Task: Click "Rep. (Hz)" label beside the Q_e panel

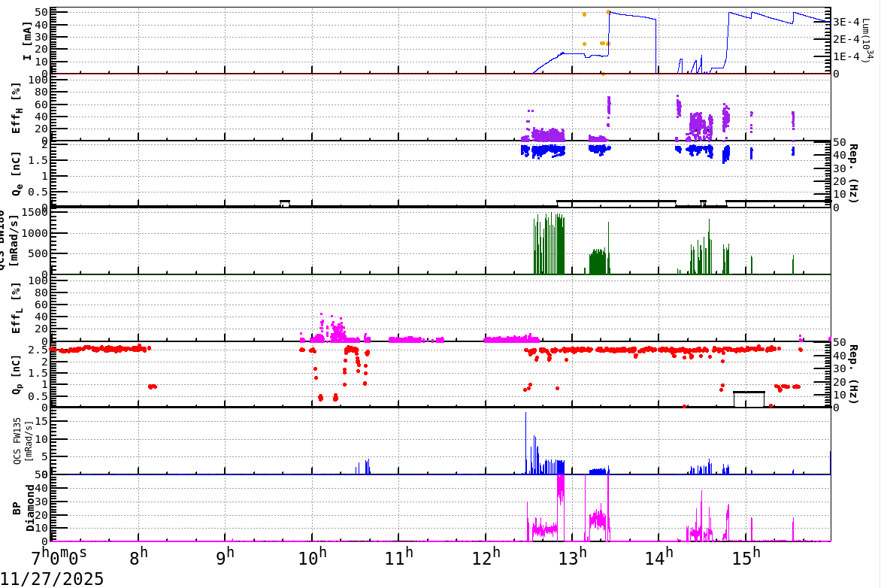Action: pos(853,173)
